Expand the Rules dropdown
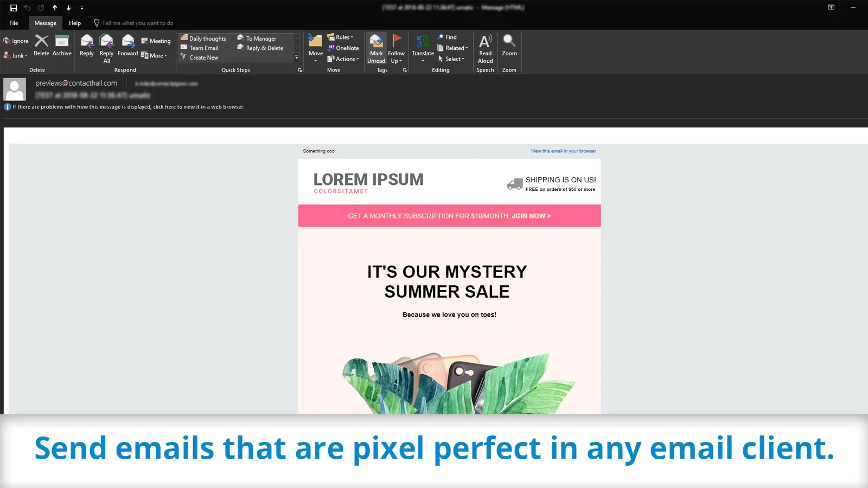The height and width of the screenshot is (488, 868). (x=341, y=37)
